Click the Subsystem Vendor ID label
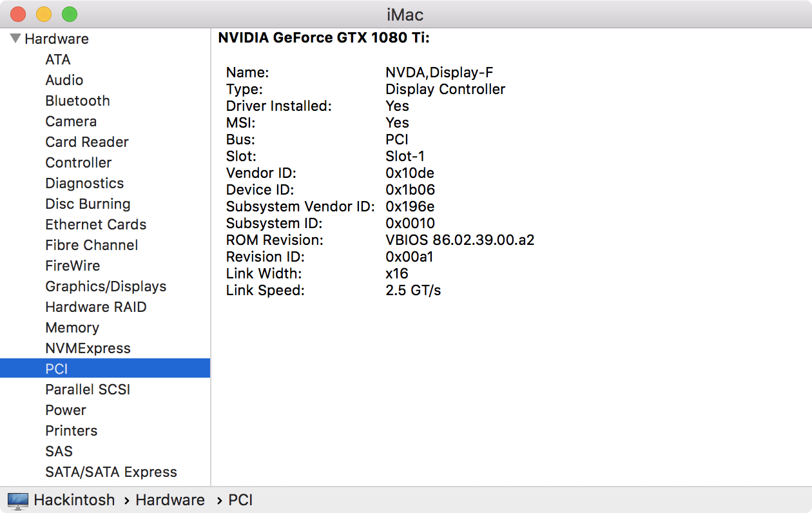 [300, 206]
